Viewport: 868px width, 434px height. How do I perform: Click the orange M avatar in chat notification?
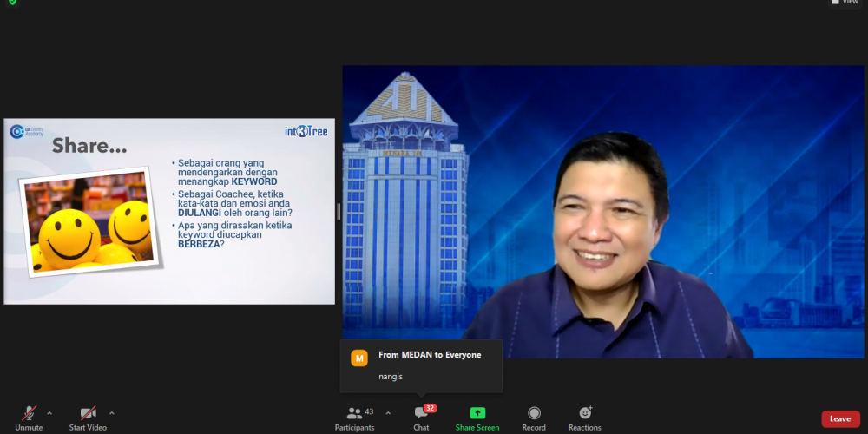[359, 358]
